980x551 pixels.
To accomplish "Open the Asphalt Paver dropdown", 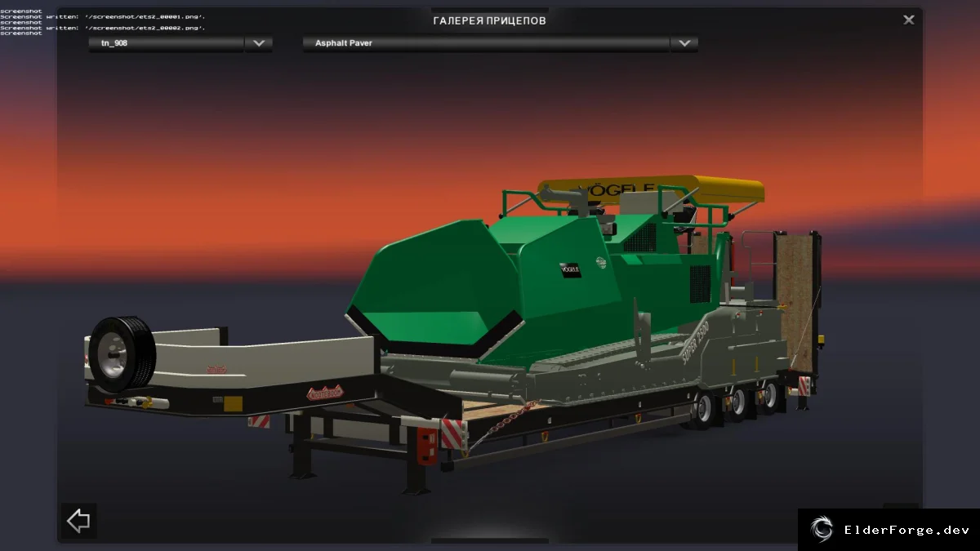I will [x=684, y=43].
